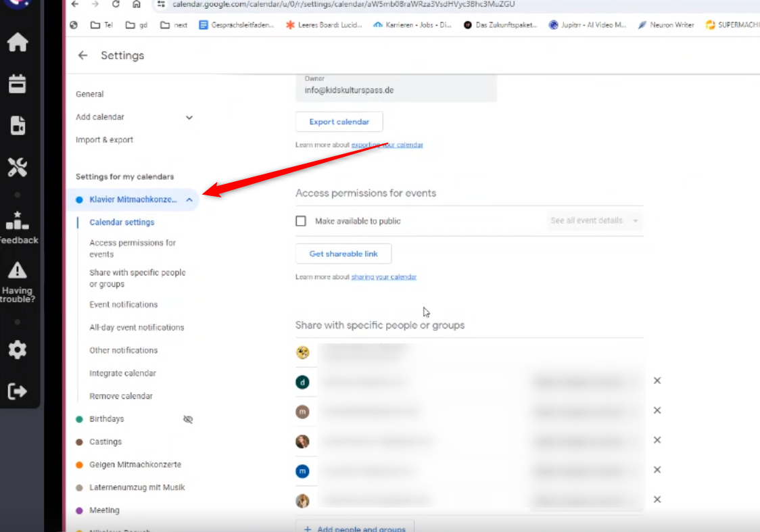Jump to Access permissions for events
Screen dimensions: 760x532
click(133, 249)
